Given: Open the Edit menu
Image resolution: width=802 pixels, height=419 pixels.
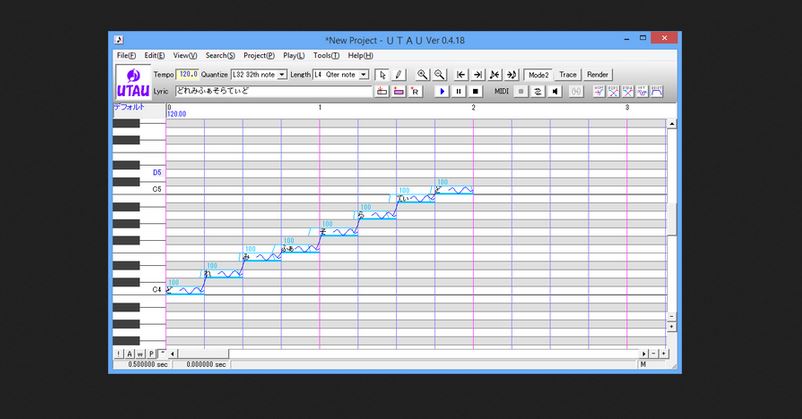Looking at the screenshot, I should (154, 55).
